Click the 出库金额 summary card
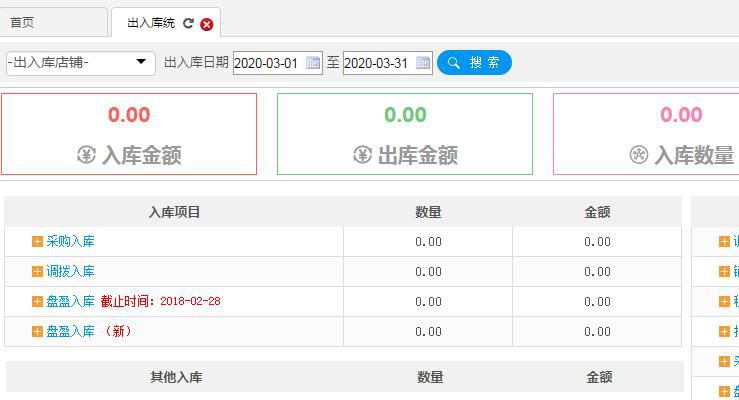Screen dimensions: 739x400 405,134
